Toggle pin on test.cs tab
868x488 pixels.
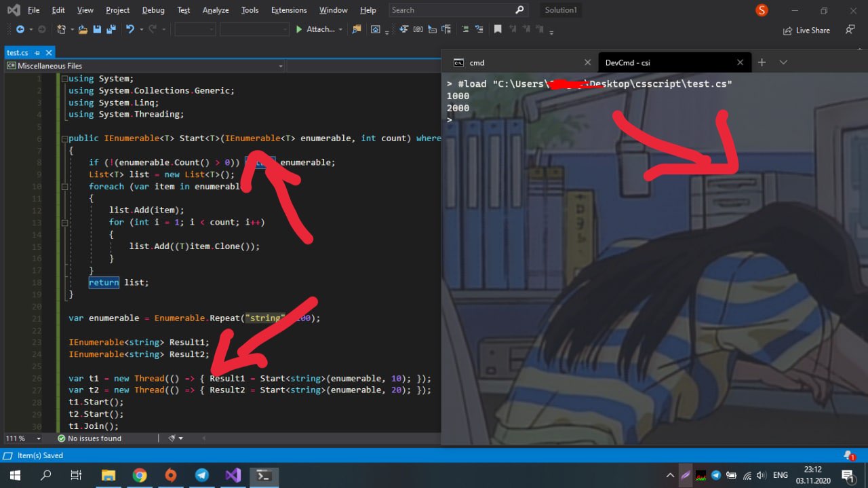tap(37, 52)
